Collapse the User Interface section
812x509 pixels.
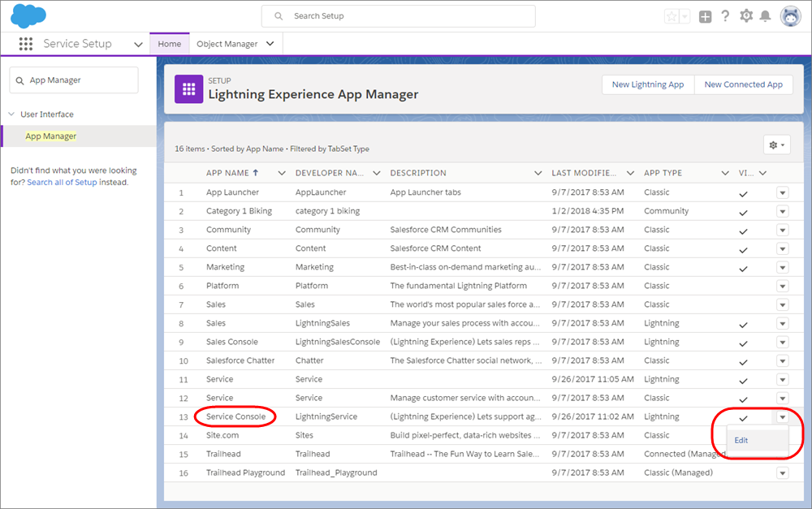point(12,114)
